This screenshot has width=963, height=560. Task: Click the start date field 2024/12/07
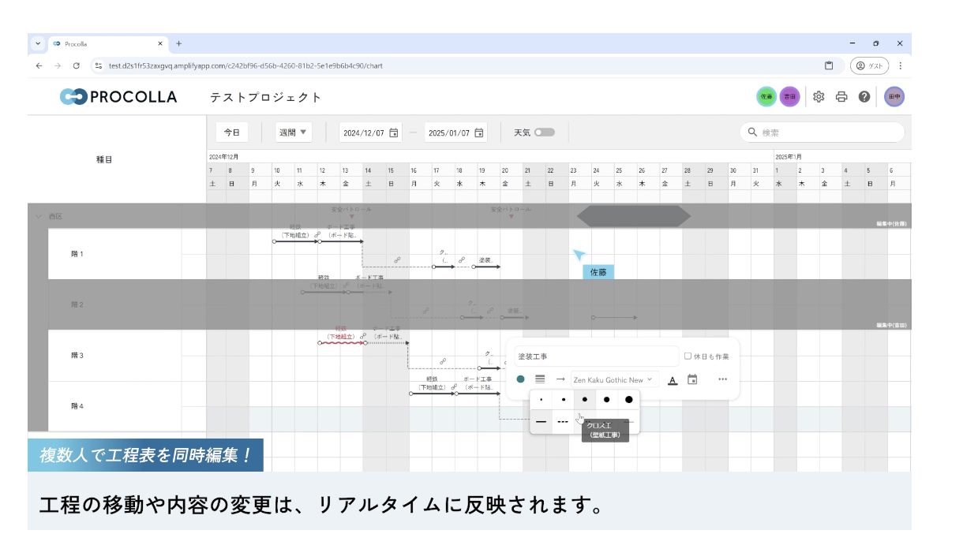point(371,133)
